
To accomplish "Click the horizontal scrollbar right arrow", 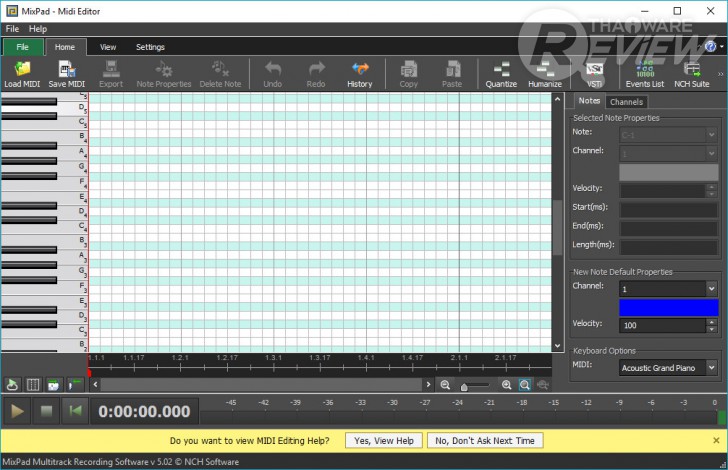I will pyautogui.click(x=428, y=385).
